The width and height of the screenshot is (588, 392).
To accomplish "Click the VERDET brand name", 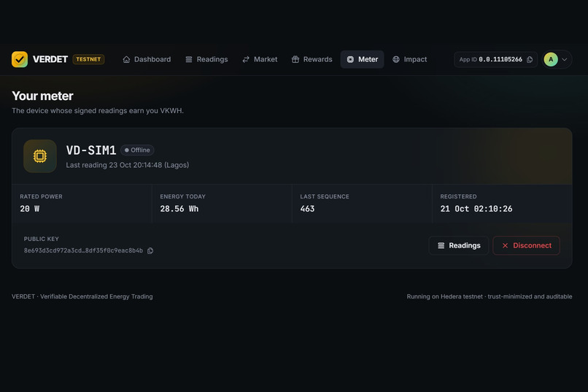I will 50,59.
